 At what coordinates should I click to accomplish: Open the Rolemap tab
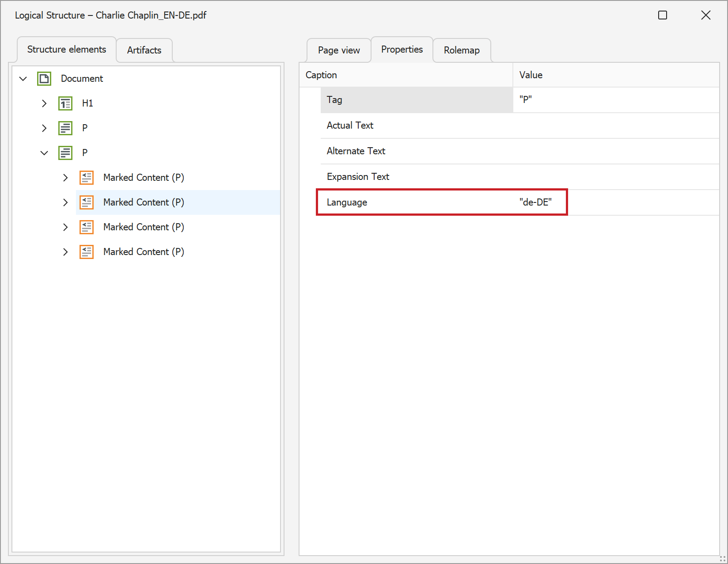point(462,50)
